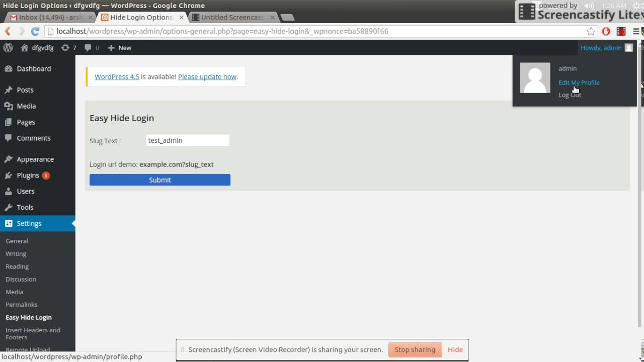Image resolution: width=644 pixels, height=362 pixels.
Task: Click the dfgvdfg site name
Action: coord(43,48)
